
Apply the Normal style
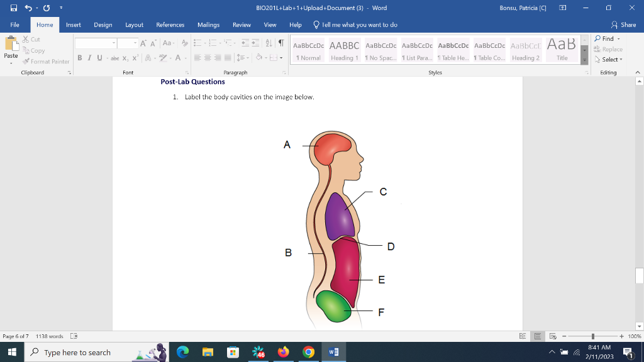[x=308, y=50]
